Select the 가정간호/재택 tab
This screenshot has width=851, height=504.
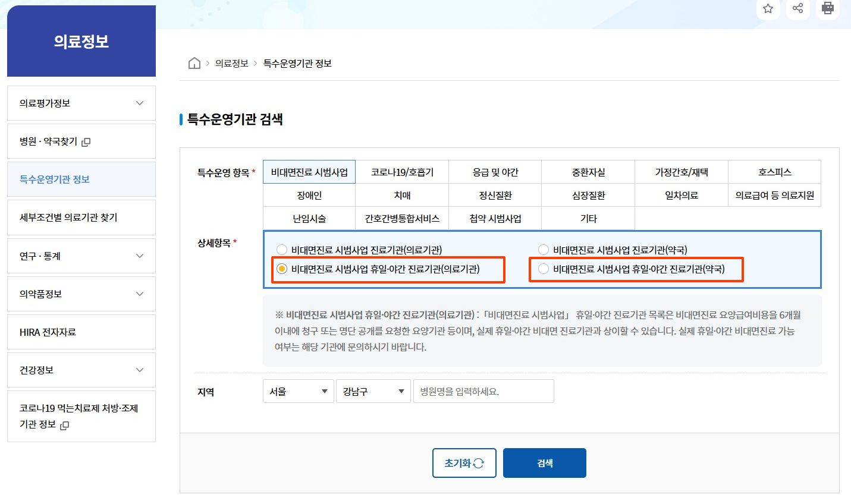point(682,172)
